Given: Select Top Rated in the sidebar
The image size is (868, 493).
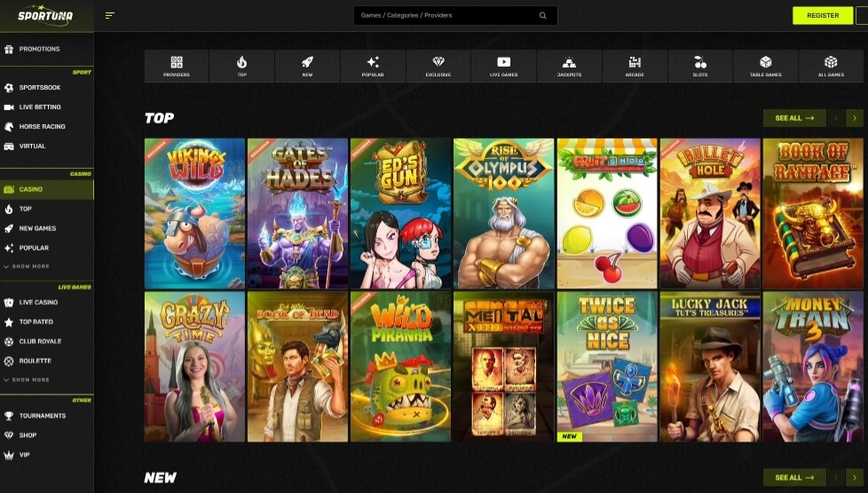Looking at the screenshot, I should click(x=47, y=322).
